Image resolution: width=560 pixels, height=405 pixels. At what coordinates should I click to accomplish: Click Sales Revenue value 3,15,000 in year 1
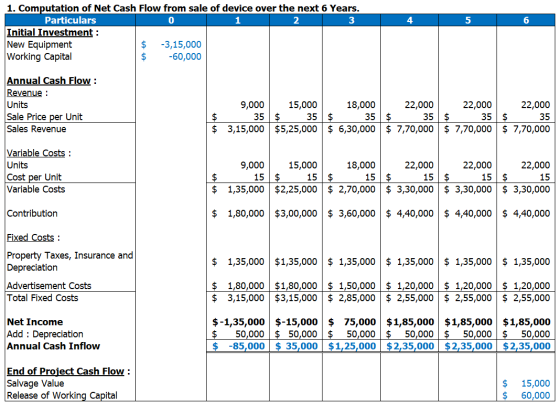246,129
